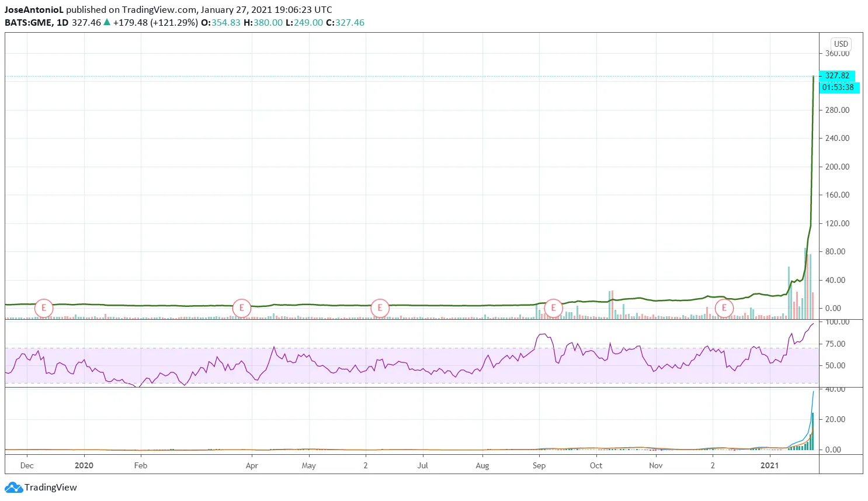Viewport: 868px width, 501px height.
Task: Click the 360.00 mark on the price scale
Action: point(836,53)
